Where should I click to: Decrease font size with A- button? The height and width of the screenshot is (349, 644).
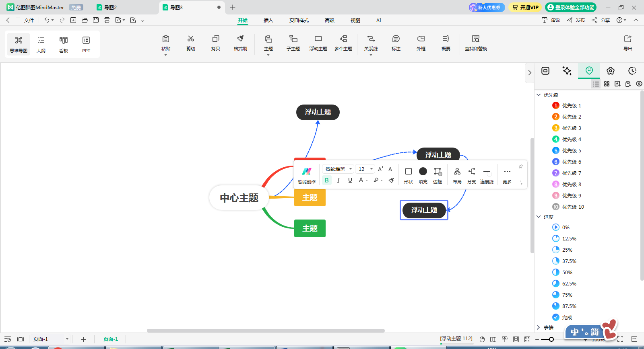(391, 169)
